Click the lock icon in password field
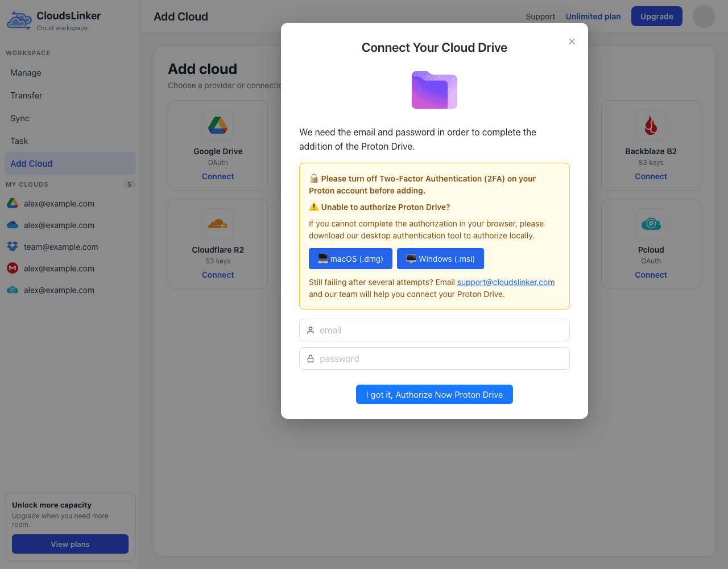Screen dimensions: 728x569 pyautogui.click(x=311, y=358)
